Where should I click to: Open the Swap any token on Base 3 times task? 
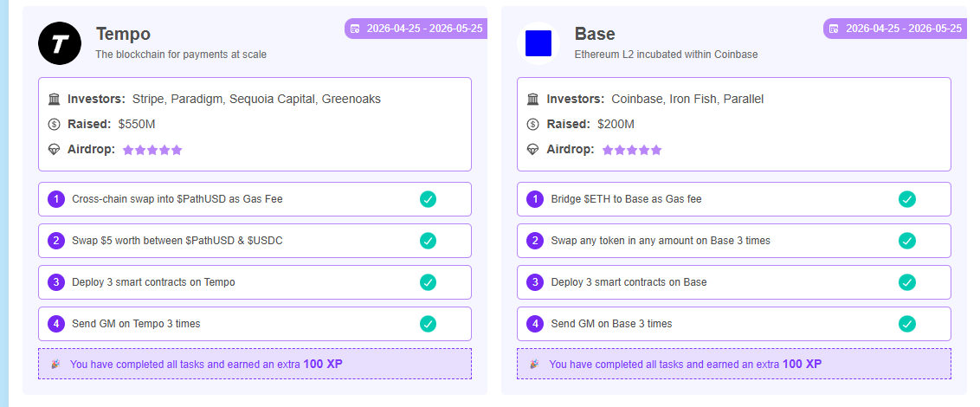734,241
